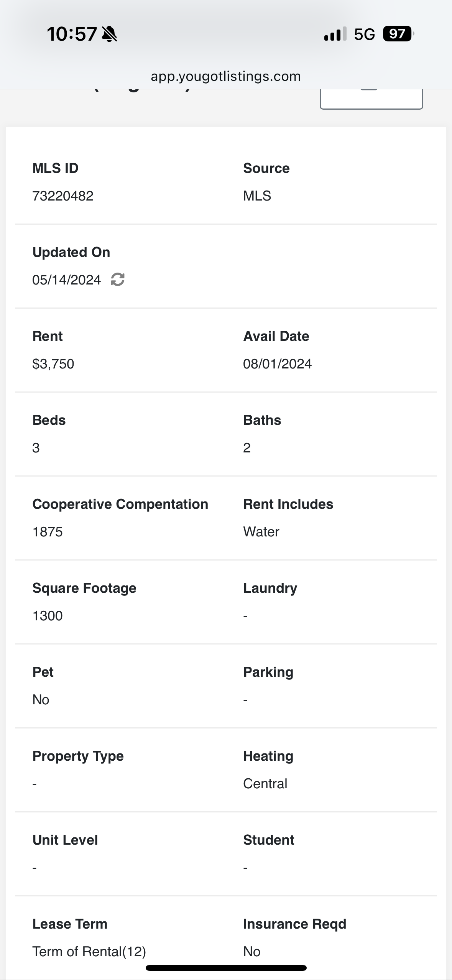This screenshot has width=452, height=980.
Task: Tap the Updated On date 05/14/2024
Action: (67, 280)
